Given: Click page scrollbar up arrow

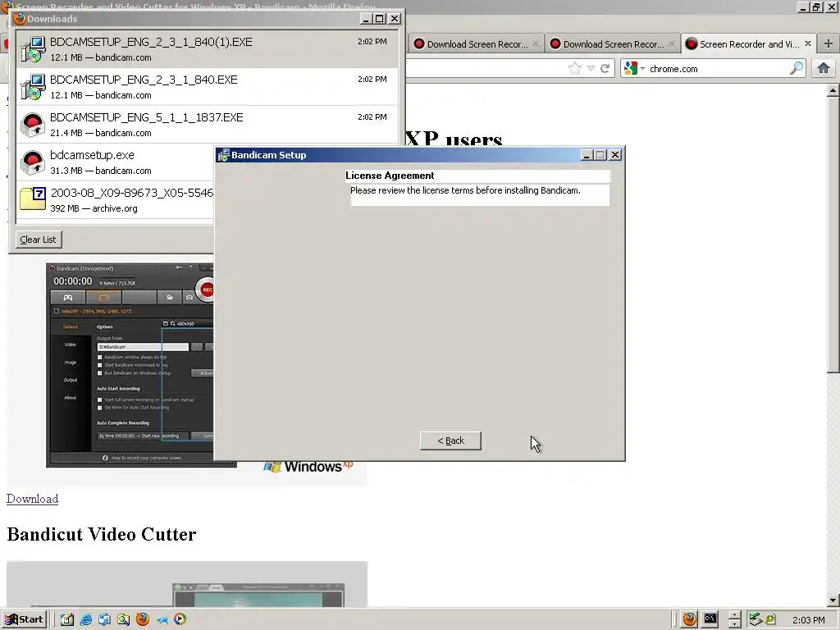Looking at the screenshot, I should pyautogui.click(x=833, y=90).
